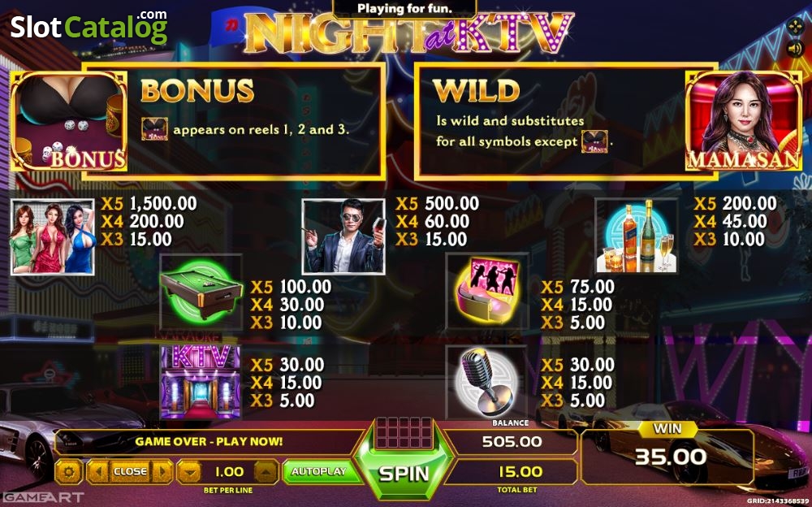Mute sound with the speaker icon
Viewport: 812px width, 507px height.
pyautogui.click(x=794, y=49)
